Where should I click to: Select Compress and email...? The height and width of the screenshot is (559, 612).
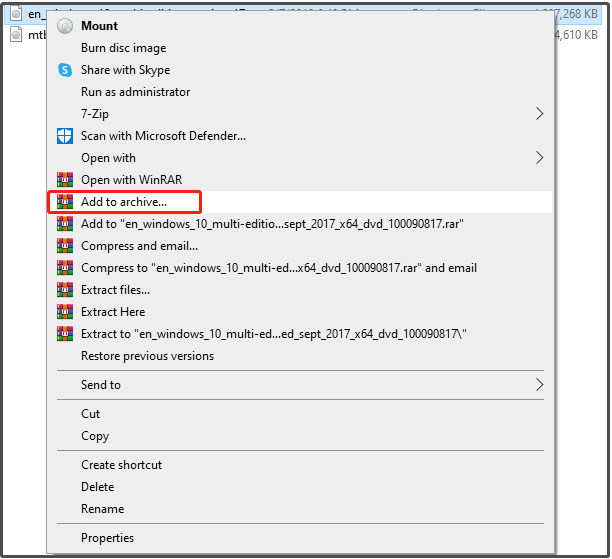pyautogui.click(x=139, y=246)
